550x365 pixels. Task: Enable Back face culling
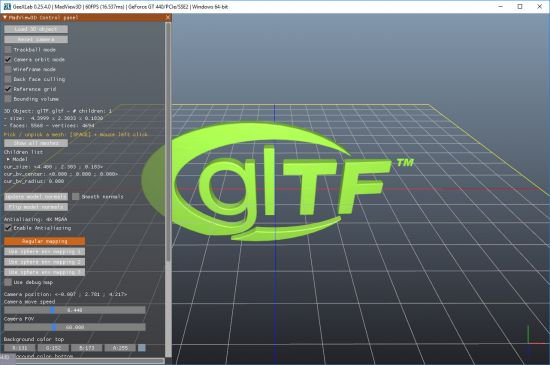coord(8,79)
